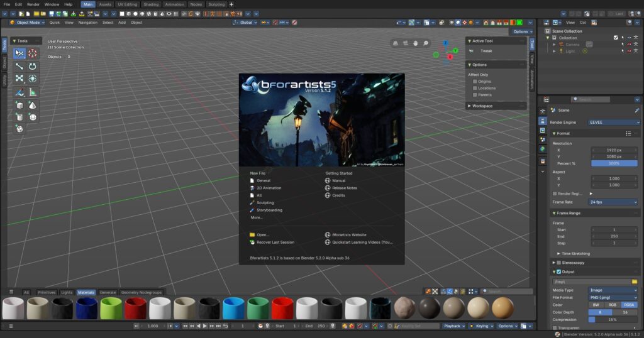Click the camera view icon in viewport
The height and width of the screenshot is (338, 644).
coord(406,43)
